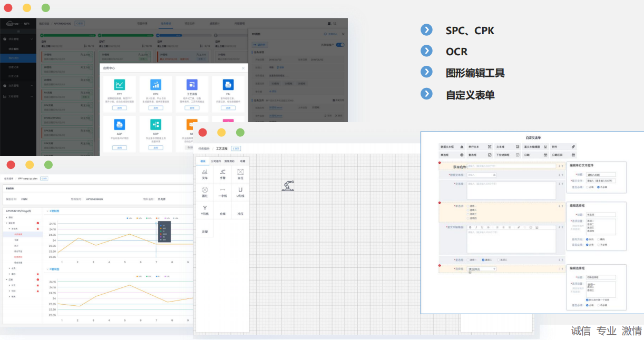The height and width of the screenshot is (340, 644).
Task: Add a 复选框 checkbox control
Action: click(480, 155)
